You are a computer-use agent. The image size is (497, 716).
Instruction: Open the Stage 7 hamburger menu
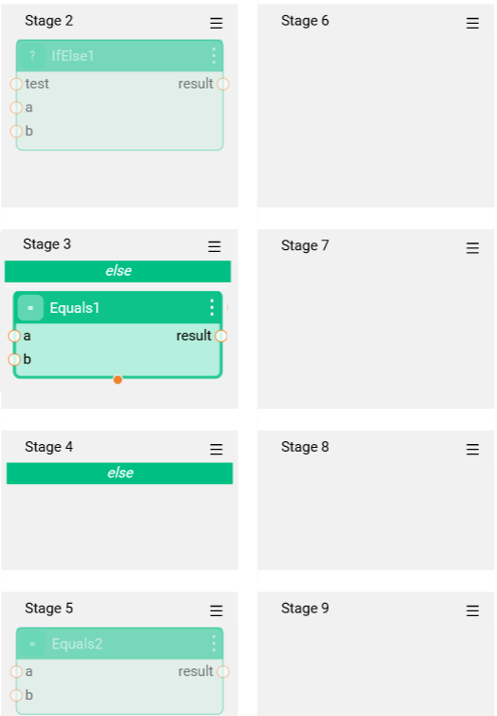point(472,248)
